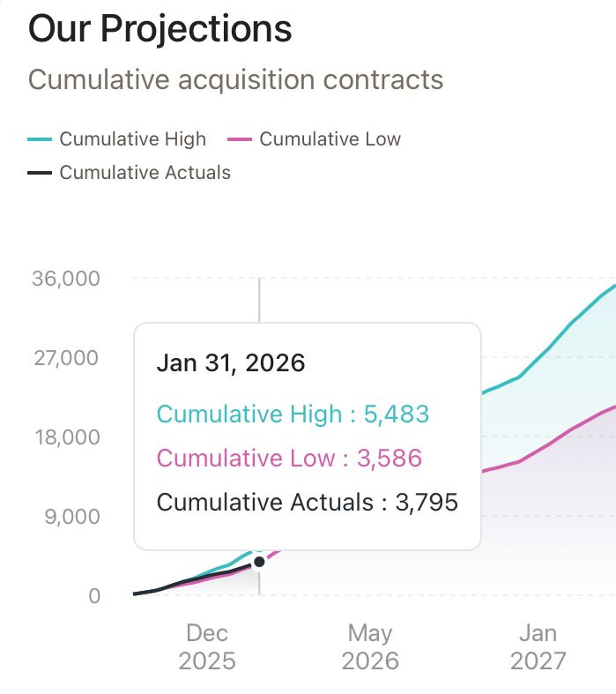Click pink line swatch beside Cumulative Low
This screenshot has width=616, height=694.
pyautogui.click(x=240, y=139)
